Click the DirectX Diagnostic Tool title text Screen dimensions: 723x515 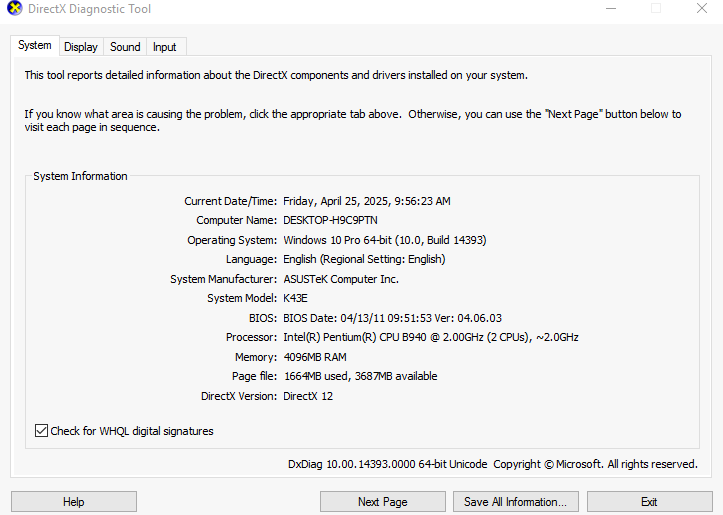89,9
